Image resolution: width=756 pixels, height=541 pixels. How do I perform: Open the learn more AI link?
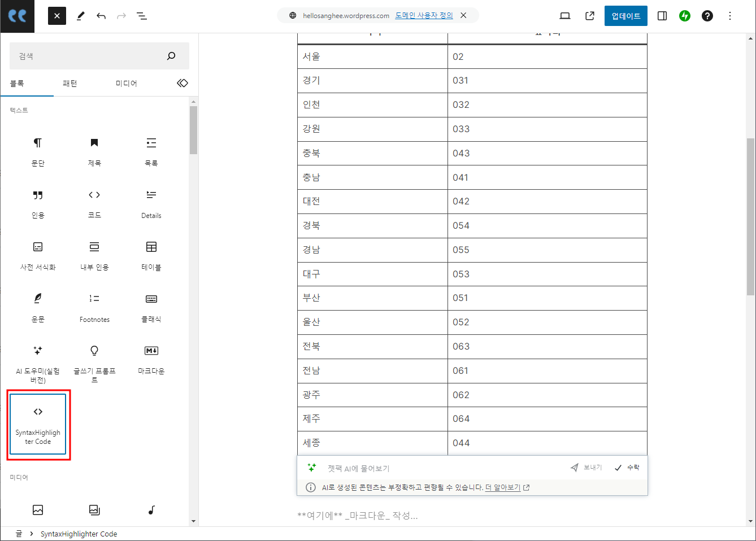point(507,487)
